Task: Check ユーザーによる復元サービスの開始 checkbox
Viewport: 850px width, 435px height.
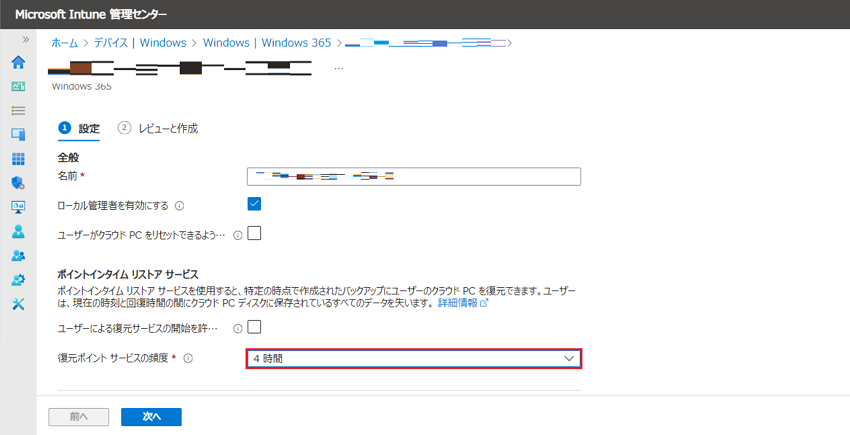Action: tap(254, 327)
